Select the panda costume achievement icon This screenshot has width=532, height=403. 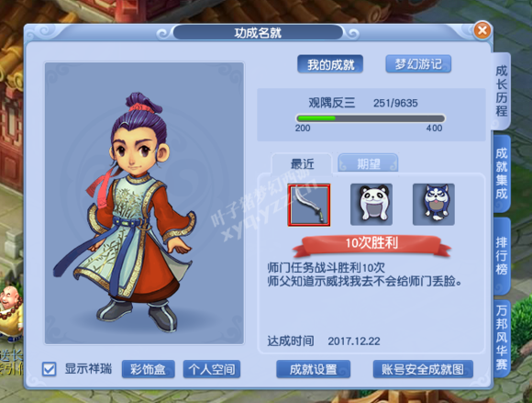click(x=371, y=205)
